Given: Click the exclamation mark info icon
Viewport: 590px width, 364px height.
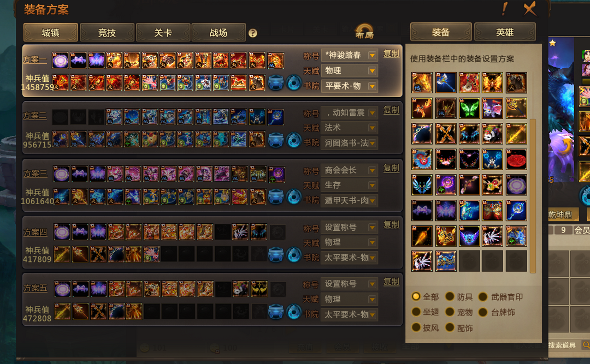Looking at the screenshot, I should pos(505,9).
